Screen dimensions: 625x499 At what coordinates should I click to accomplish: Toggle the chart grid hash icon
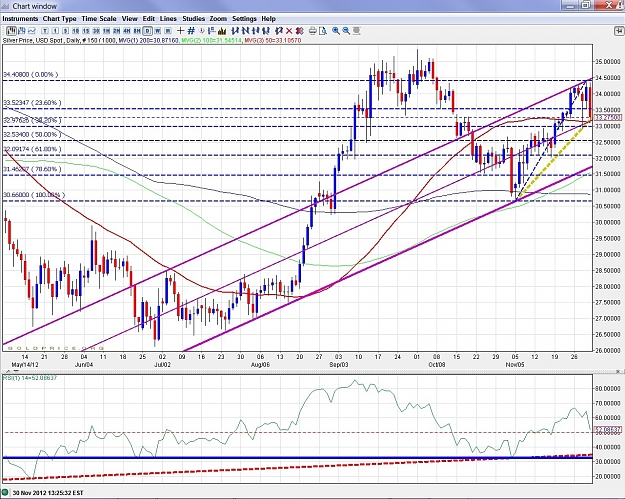tap(191, 31)
